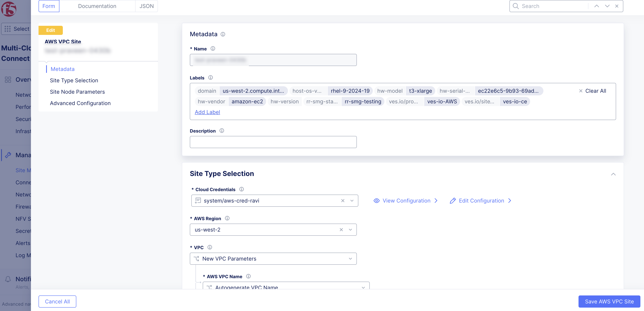Click the View Configuration eye icon
This screenshot has height=311, width=644.
(377, 201)
